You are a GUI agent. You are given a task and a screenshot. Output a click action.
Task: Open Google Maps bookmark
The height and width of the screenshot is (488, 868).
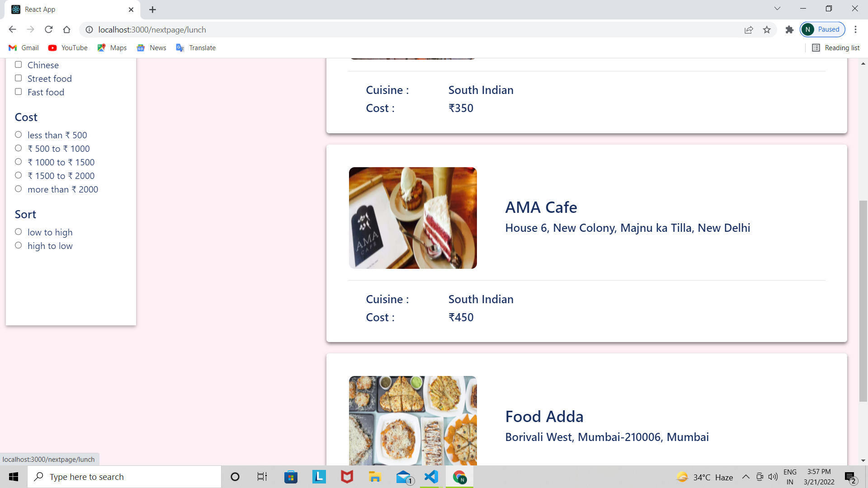click(x=112, y=47)
